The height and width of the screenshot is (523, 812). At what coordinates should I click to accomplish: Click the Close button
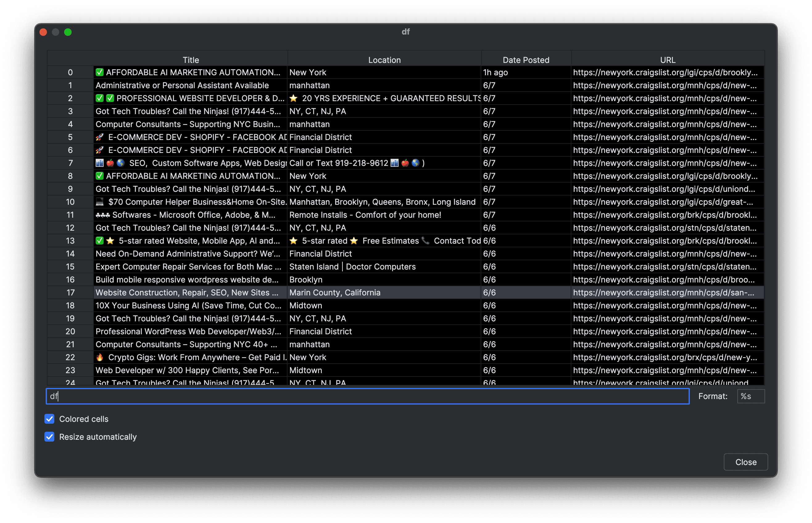click(745, 462)
